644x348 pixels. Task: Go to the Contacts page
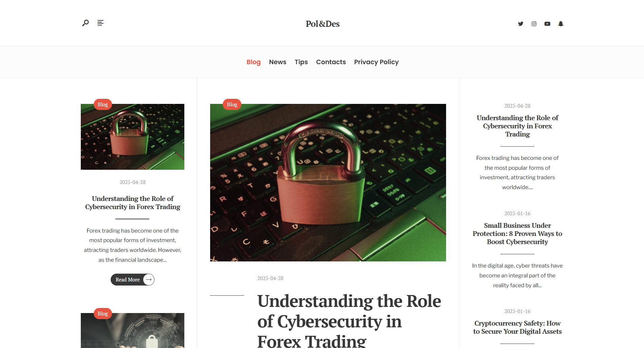click(331, 62)
